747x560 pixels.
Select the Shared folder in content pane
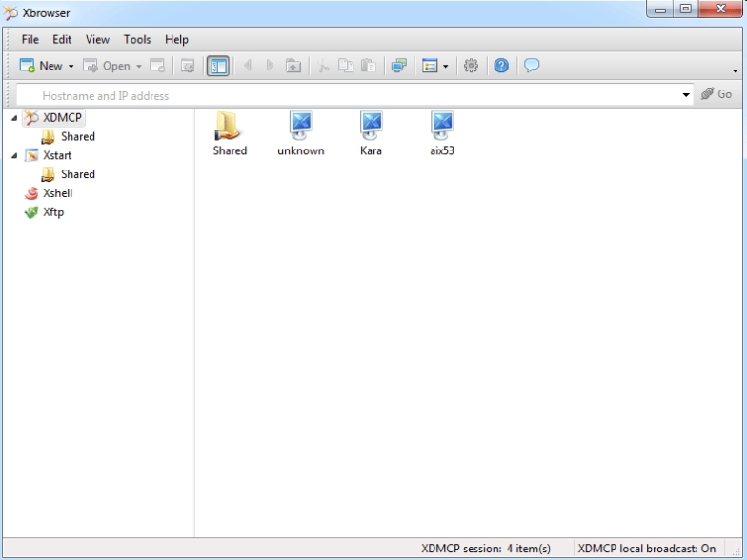230,133
